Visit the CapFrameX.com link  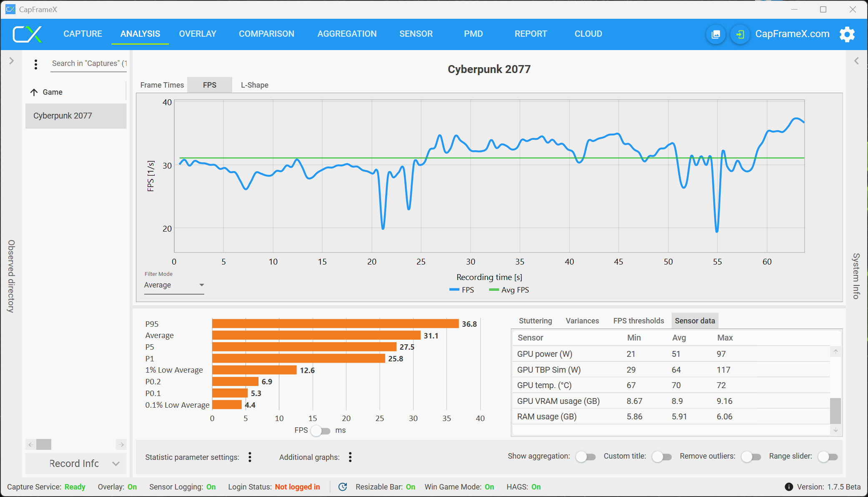tap(792, 34)
